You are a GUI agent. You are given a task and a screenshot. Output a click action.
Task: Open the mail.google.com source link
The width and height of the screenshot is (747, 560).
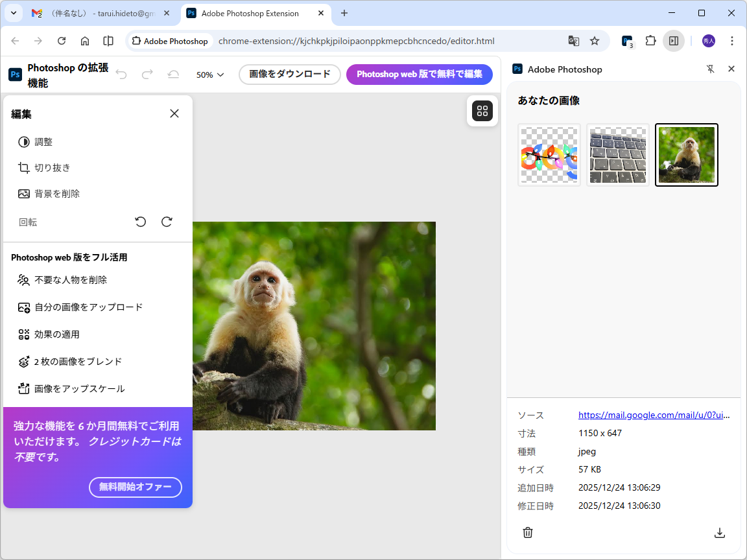coord(654,415)
